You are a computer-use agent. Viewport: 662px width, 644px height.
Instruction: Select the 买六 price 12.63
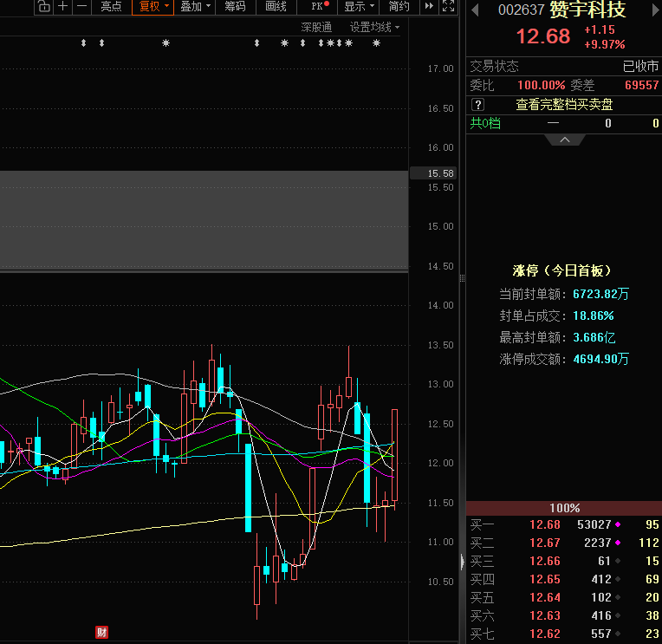click(x=545, y=615)
